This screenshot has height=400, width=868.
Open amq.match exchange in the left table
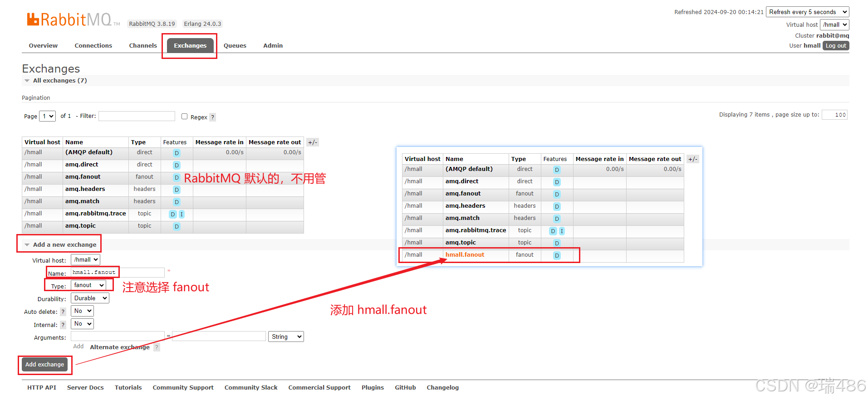click(82, 201)
